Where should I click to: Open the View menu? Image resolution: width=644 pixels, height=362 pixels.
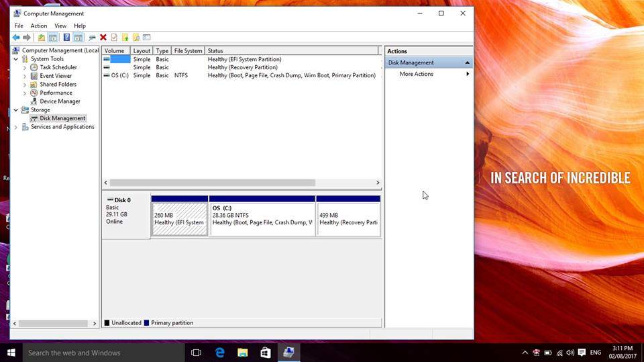pyautogui.click(x=60, y=26)
